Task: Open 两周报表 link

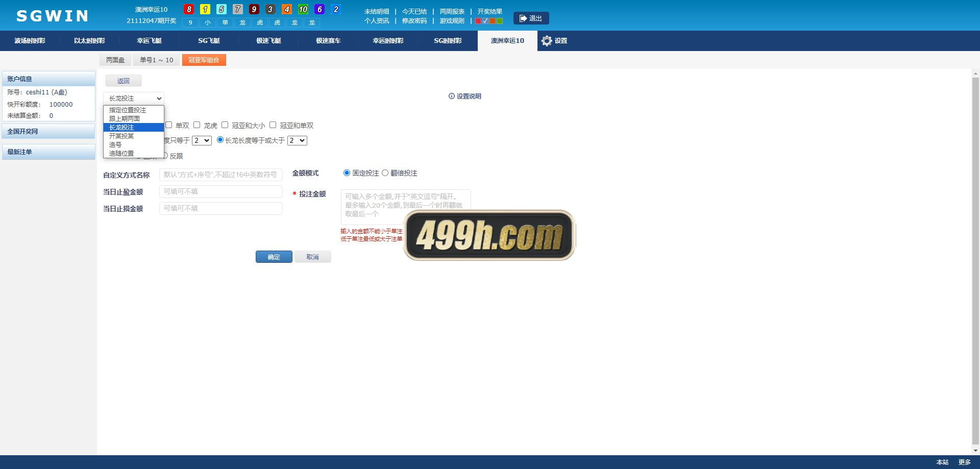Action: [452, 11]
